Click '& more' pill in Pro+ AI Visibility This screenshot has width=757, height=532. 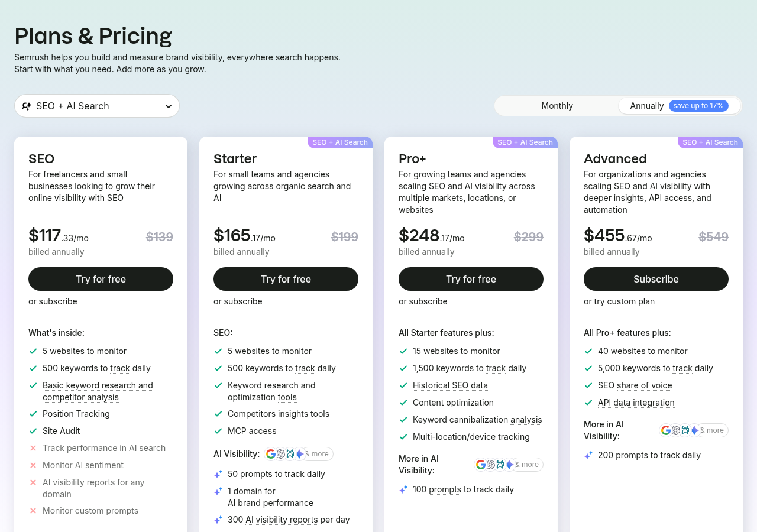click(x=528, y=465)
